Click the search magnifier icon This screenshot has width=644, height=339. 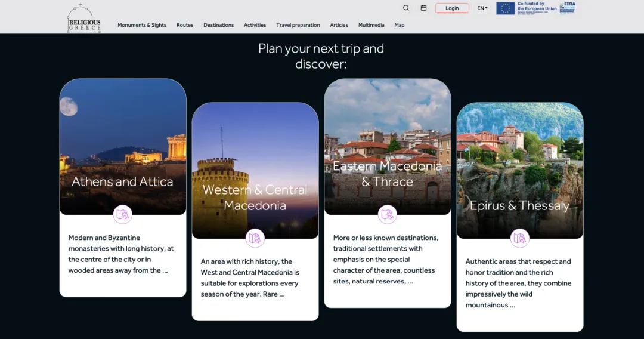[x=406, y=8]
